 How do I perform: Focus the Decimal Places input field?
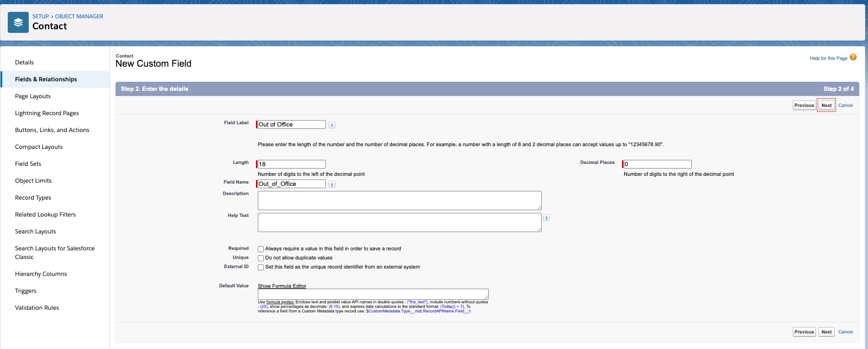pos(657,164)
